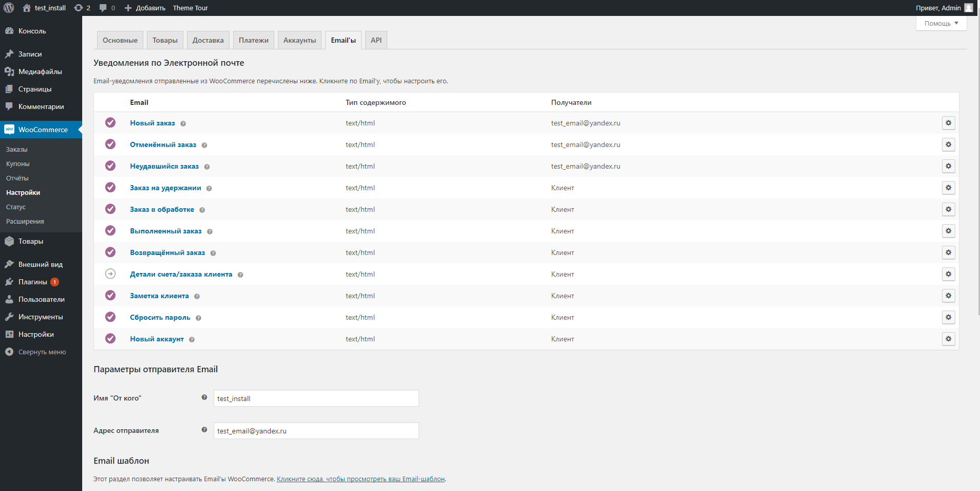Focus the Имя "От кого" input field
This screenshot has width=980, height=491.
point(316,398)
